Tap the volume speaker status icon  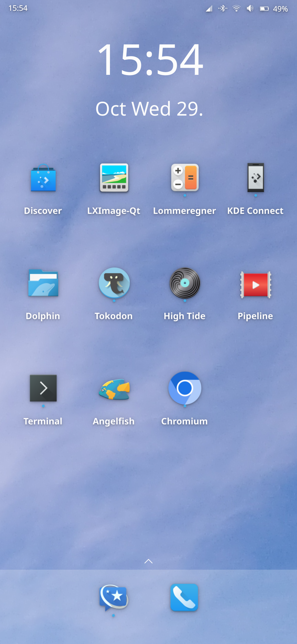[x=250, y=9]
